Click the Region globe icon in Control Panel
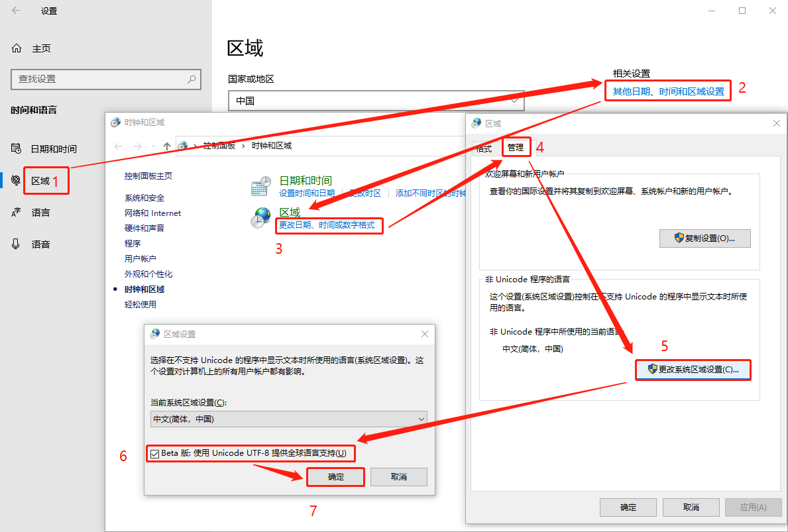788x532 pixels. pos(260,218)
